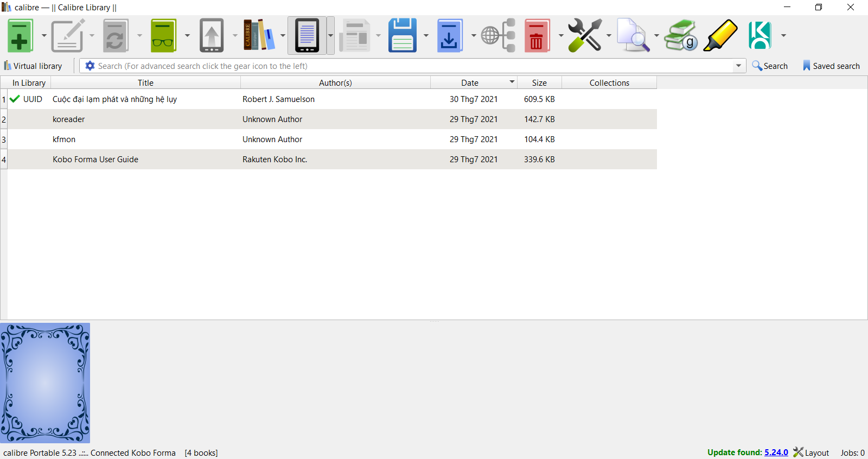This screenshot has width=868, height=459.
Task: Click the size '142.7 KB'
Action: 539,119
